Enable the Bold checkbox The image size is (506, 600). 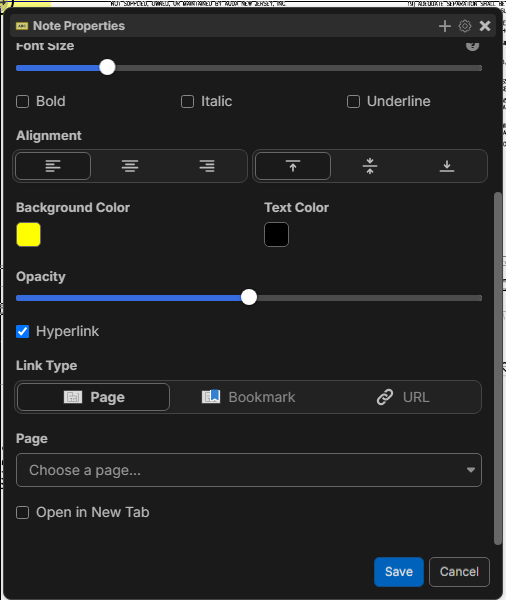click(23, 102)
